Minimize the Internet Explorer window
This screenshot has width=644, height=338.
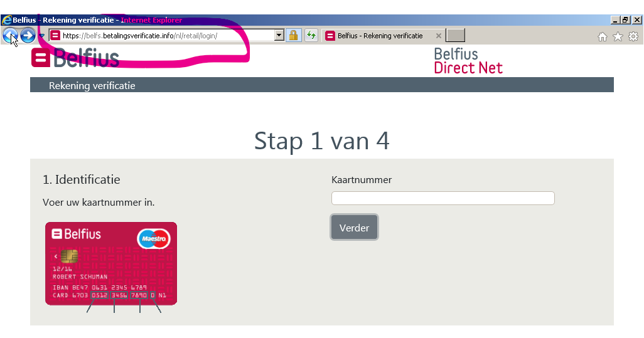coord(615,19)
